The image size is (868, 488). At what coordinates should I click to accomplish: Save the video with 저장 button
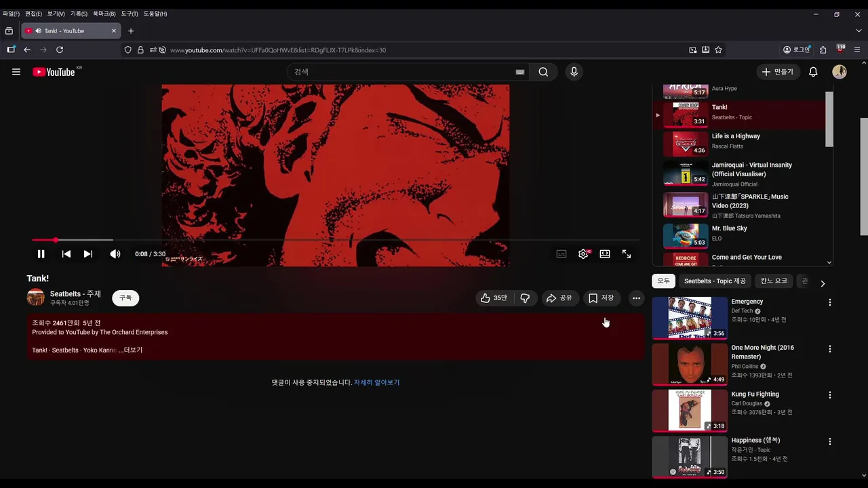601,298
